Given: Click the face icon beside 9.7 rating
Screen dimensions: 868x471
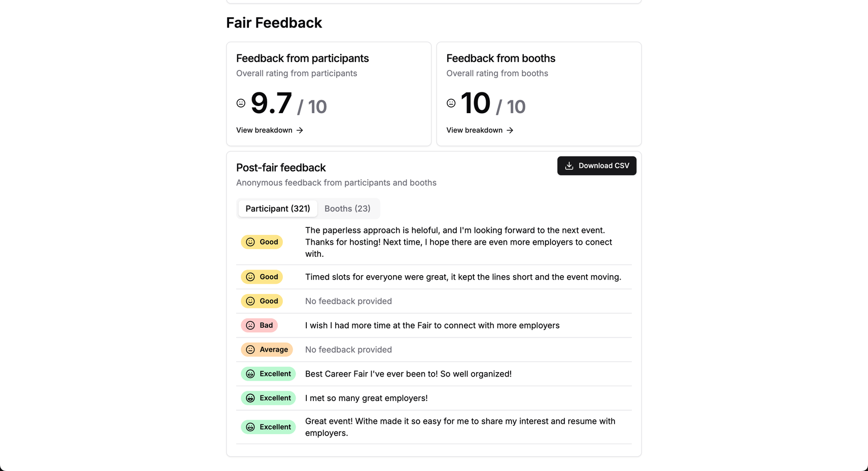Looking at the screenshot, I should 241,103.
